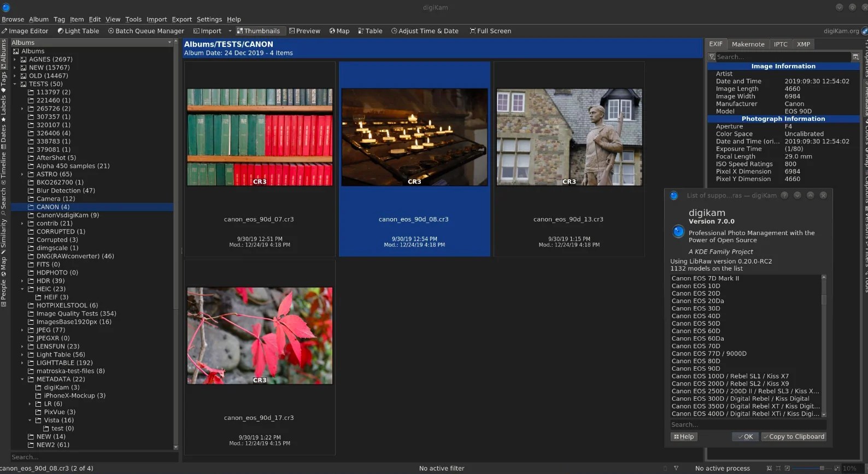Open the Albums left sidebar tab
The image size is (868, 474).
[4, 53]
